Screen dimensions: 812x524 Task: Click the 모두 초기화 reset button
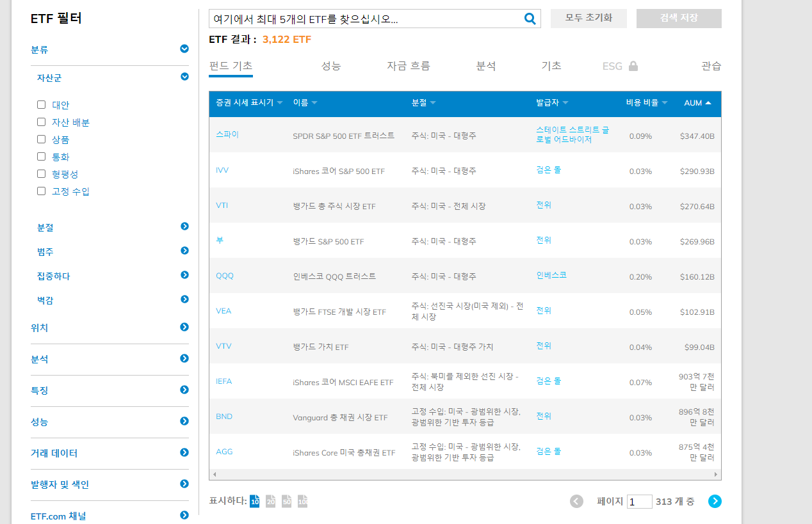click(x=588, y=18)
